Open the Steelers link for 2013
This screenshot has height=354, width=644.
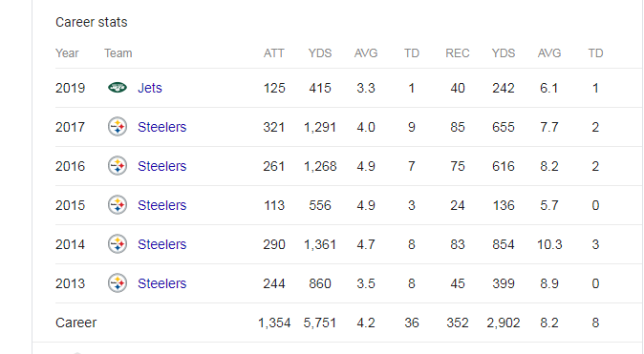tap(161, 283)
